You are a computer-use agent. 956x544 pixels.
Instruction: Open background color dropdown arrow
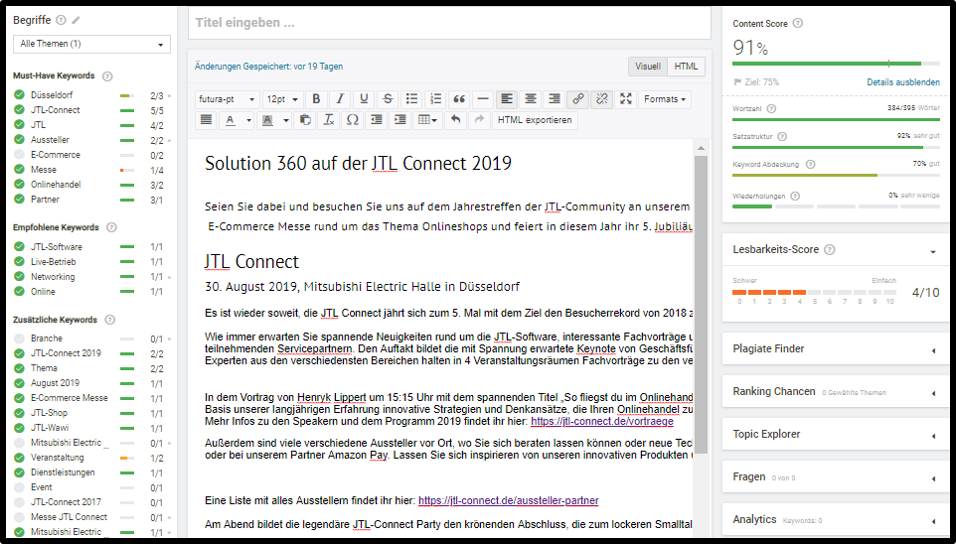(x=286, y=120)
